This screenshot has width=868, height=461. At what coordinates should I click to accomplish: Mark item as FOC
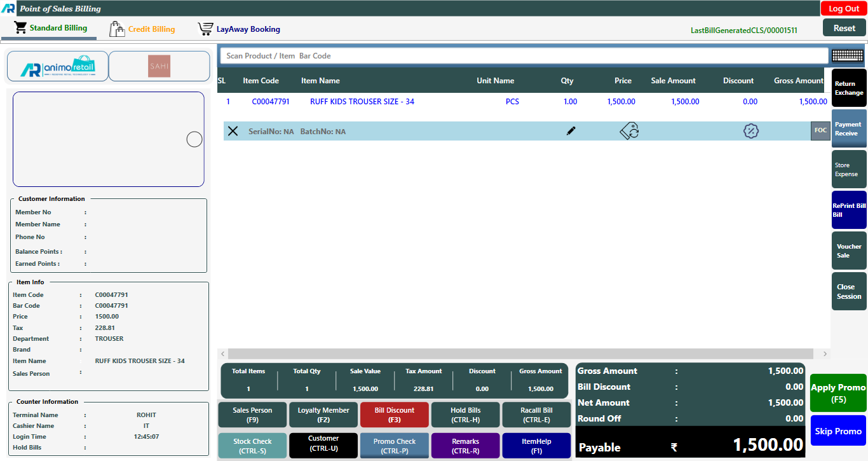point(820,130)
